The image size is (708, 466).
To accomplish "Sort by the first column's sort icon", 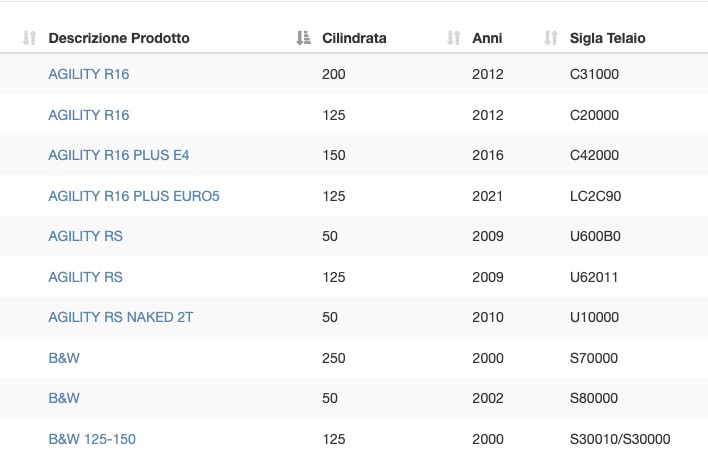I will coord(29,38).
